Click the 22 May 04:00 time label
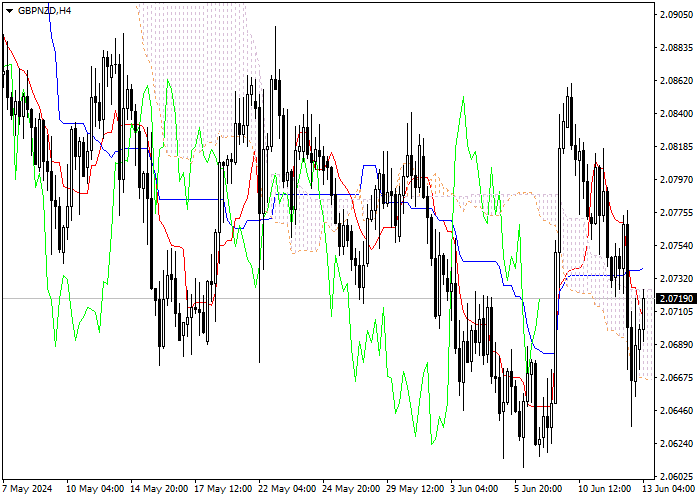Image resolution: width=700 pixels, height=500 pixels. (x=288, y=489)
